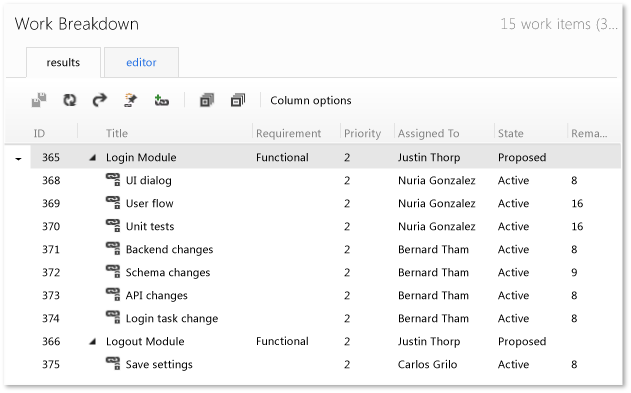The width and height of the screenshot is (631, 393).
Task: Click the Work Breakdown query title
Action: [x=76, y=24]
